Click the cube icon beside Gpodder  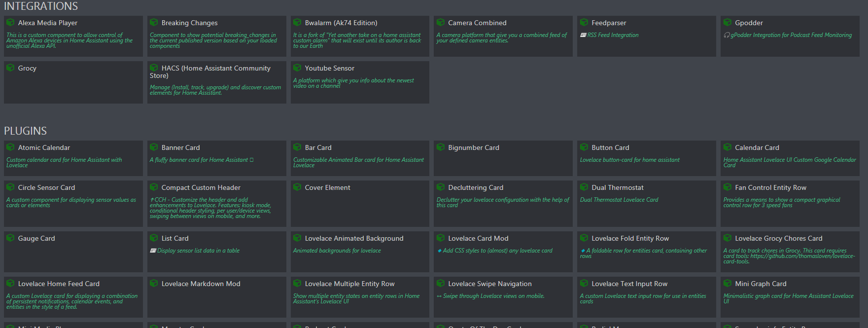coord(728,22)
